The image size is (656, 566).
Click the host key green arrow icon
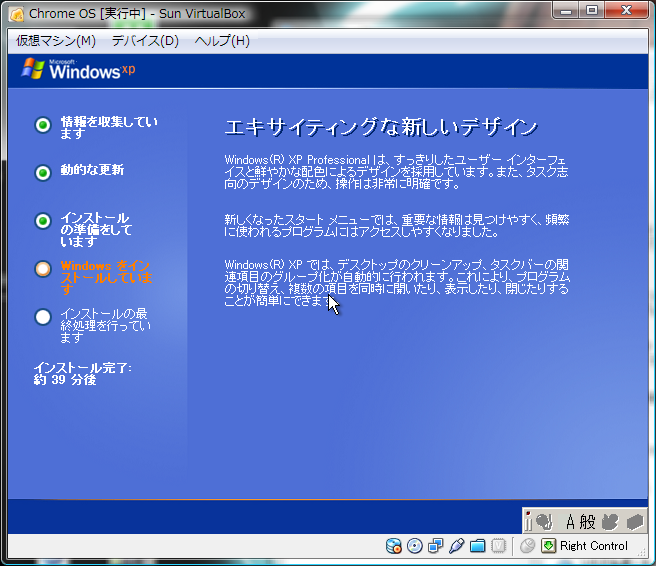(x=548, y=546)
